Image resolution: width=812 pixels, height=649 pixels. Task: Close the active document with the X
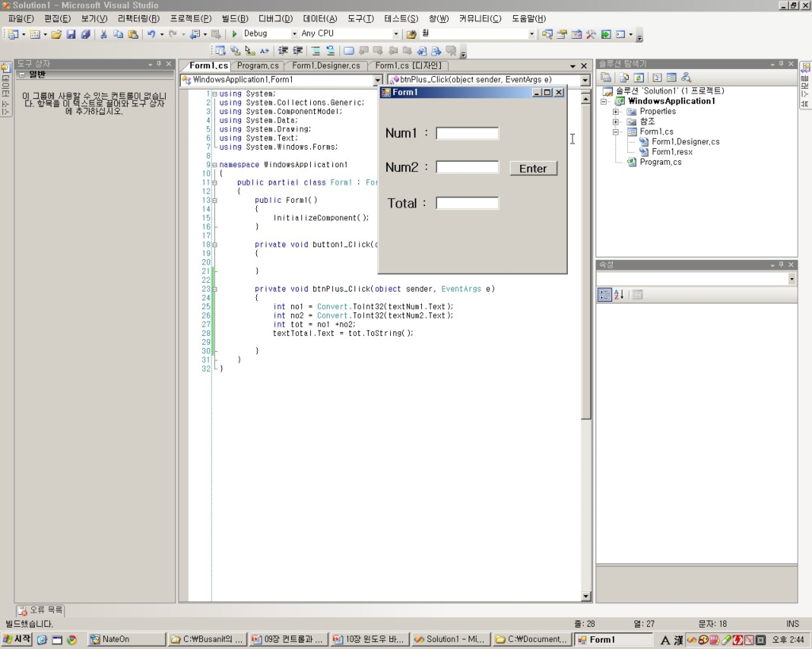pos(584,66)
